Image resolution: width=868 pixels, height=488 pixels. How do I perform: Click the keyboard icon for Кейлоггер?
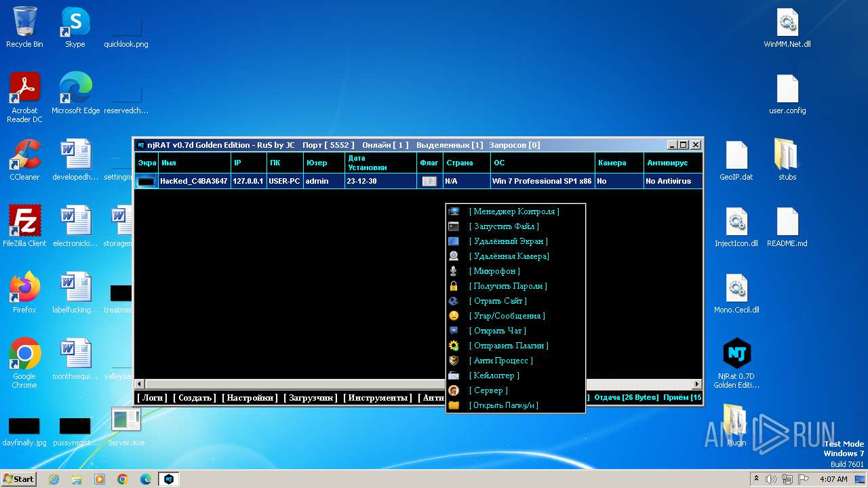pos(454,375)
